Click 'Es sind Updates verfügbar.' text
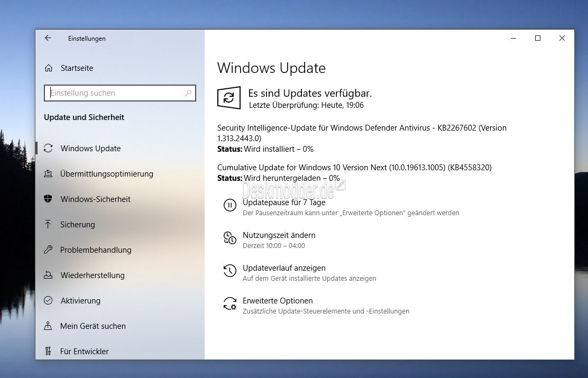588x378 pixels. click(310, 93)
